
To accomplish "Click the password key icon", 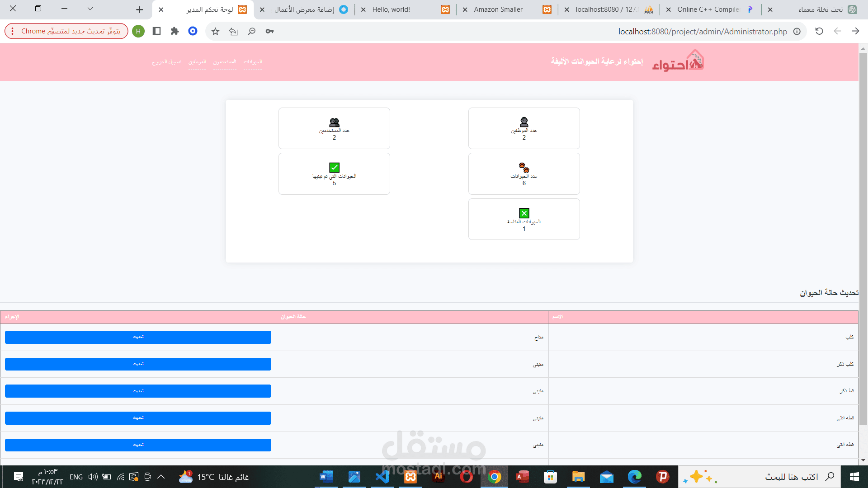I will coord(269,31).
